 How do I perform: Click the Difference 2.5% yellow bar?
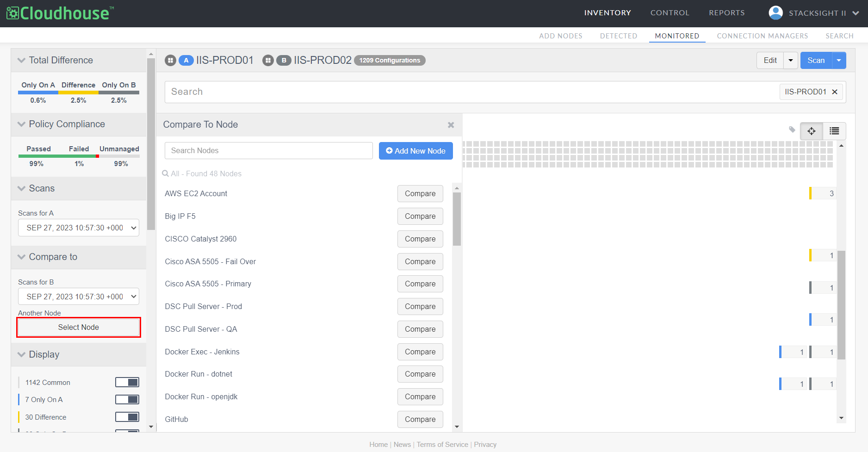[79, 93]
